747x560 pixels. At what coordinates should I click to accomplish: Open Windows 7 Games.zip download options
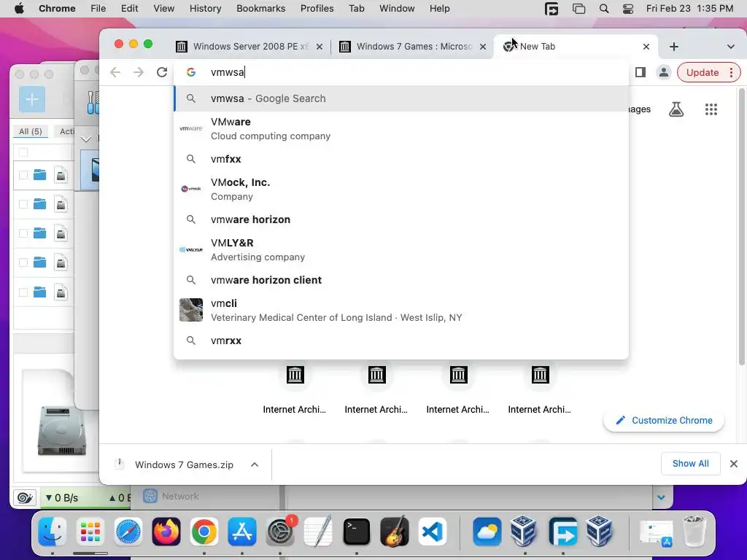(x=255, y=464)
